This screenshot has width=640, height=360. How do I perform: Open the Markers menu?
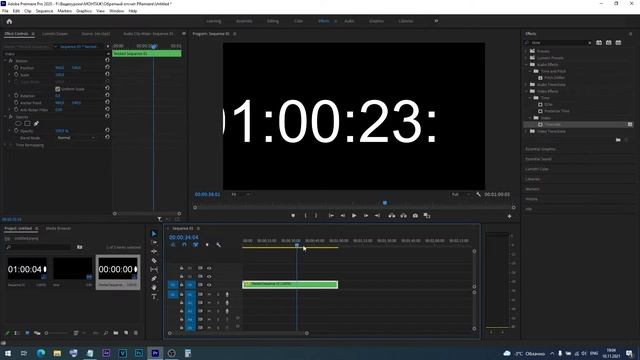click(x=64, y=11)
